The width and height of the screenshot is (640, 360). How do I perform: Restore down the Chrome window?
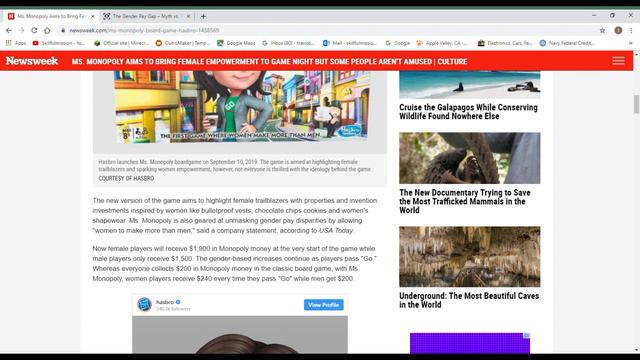tap(612, 16)
